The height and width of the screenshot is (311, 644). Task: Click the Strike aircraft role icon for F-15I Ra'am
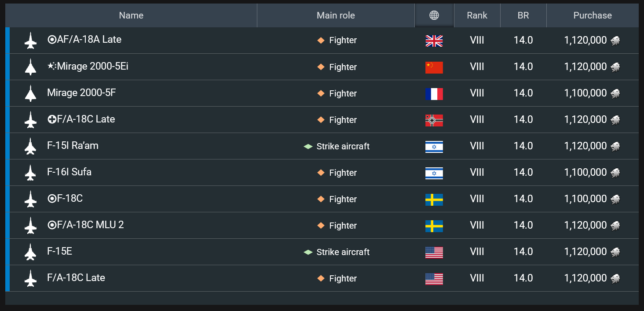(308, 146)
